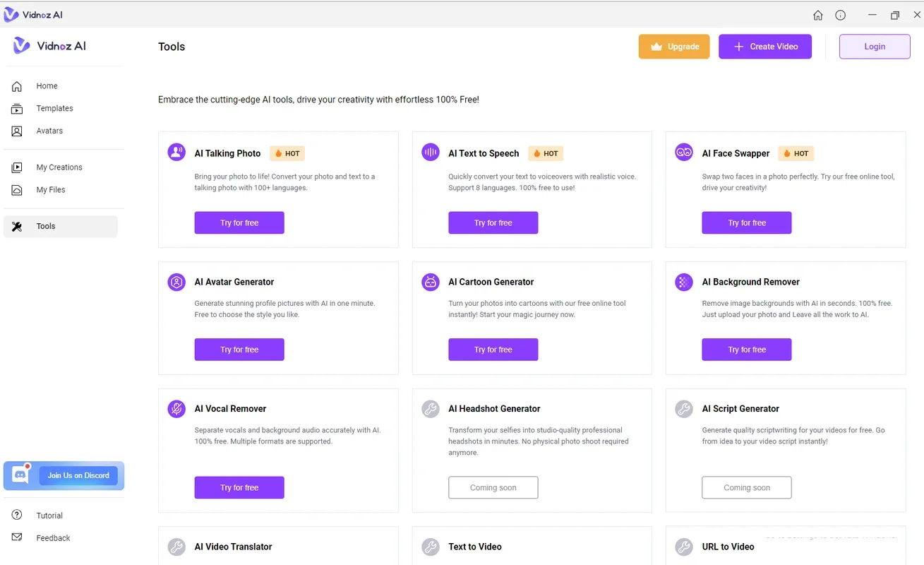Select the Templates icon in sidebar
The width and height of the screenshot is (924, 565).
pyautogui.click(x=17, y=109)
